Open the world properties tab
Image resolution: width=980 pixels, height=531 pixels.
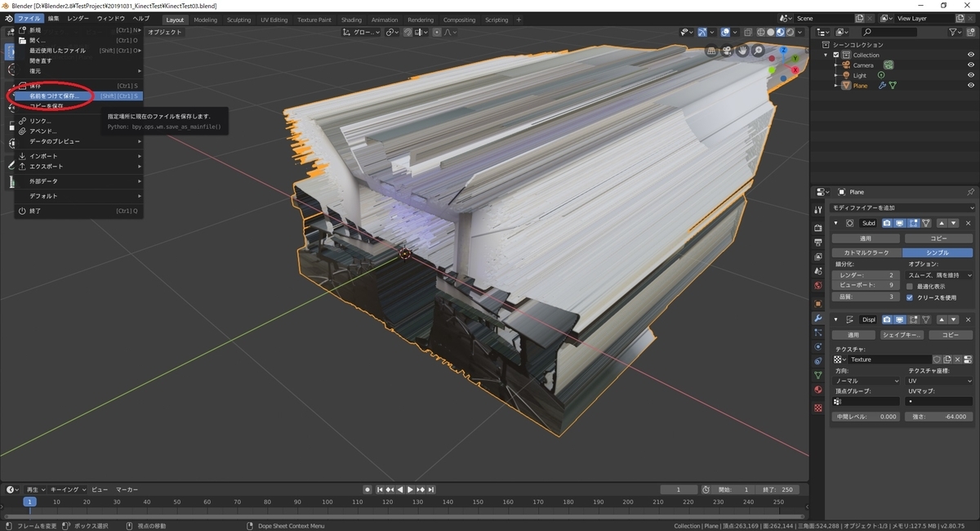818,285
